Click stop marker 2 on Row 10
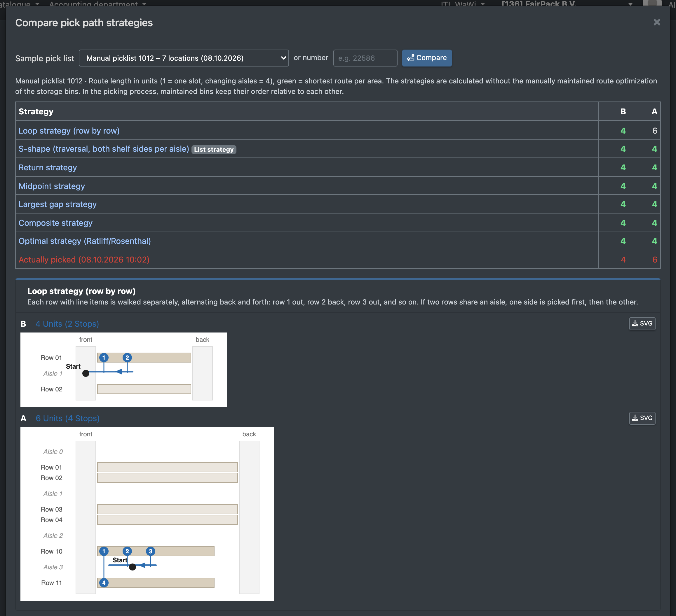The height and width of the screenshot is (616, 676). [127, 551]
